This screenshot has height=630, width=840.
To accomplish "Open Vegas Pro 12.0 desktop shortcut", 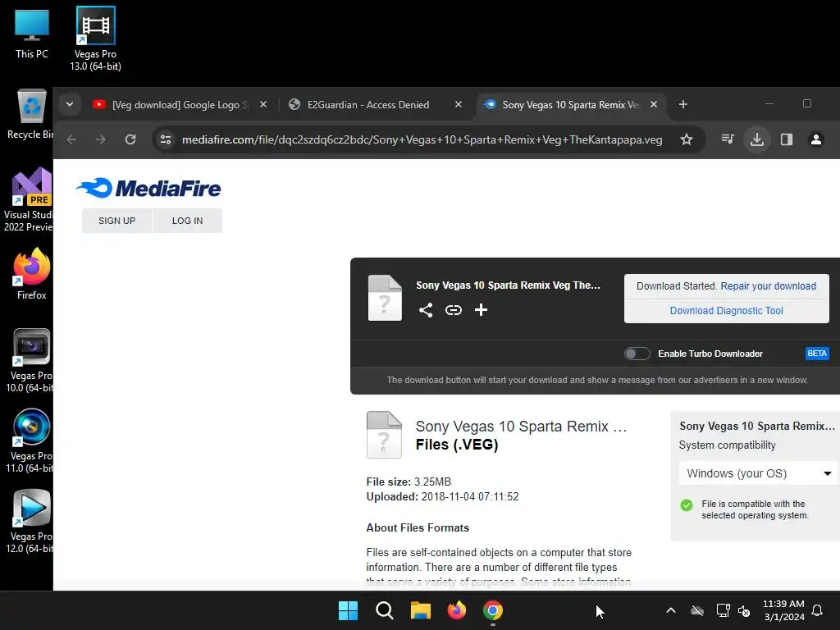I will (x=30, y=521).
